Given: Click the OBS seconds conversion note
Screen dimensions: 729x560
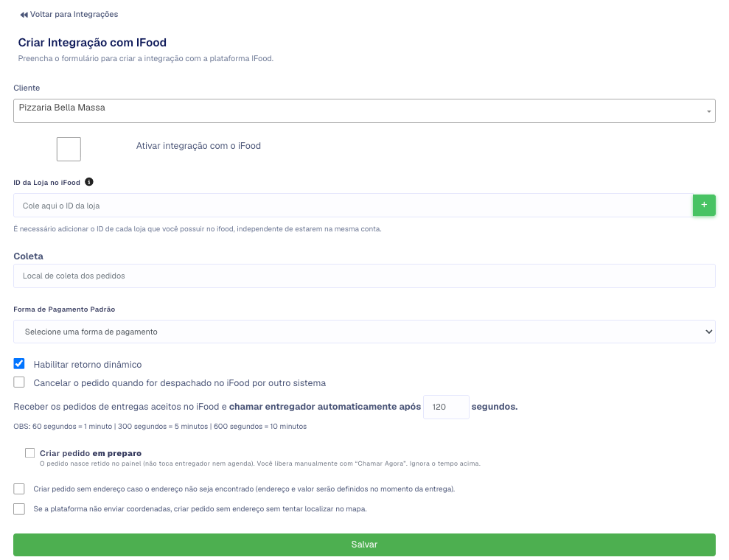Looking at the screenshot, I should [x=160, y=427].
